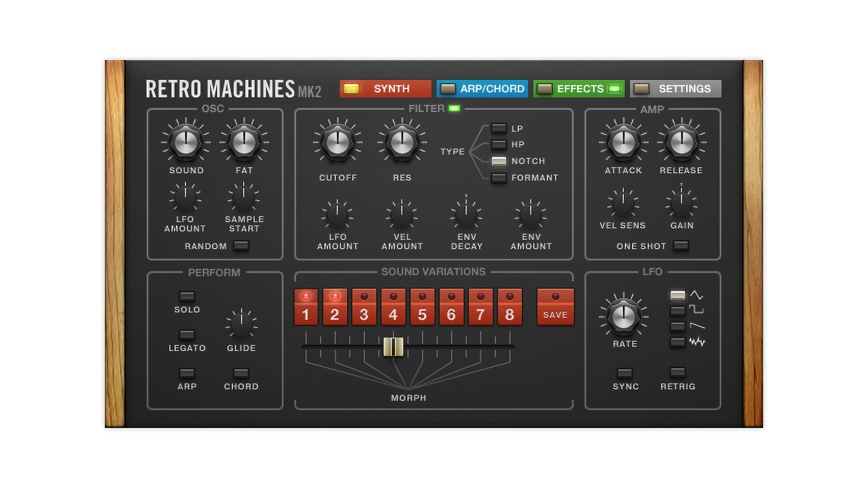Image resolution: width=868 pixels, height=488 pixels.
Task: Select the square LFO waveform button
Action: pyautogui.click(x=677, y=311)
